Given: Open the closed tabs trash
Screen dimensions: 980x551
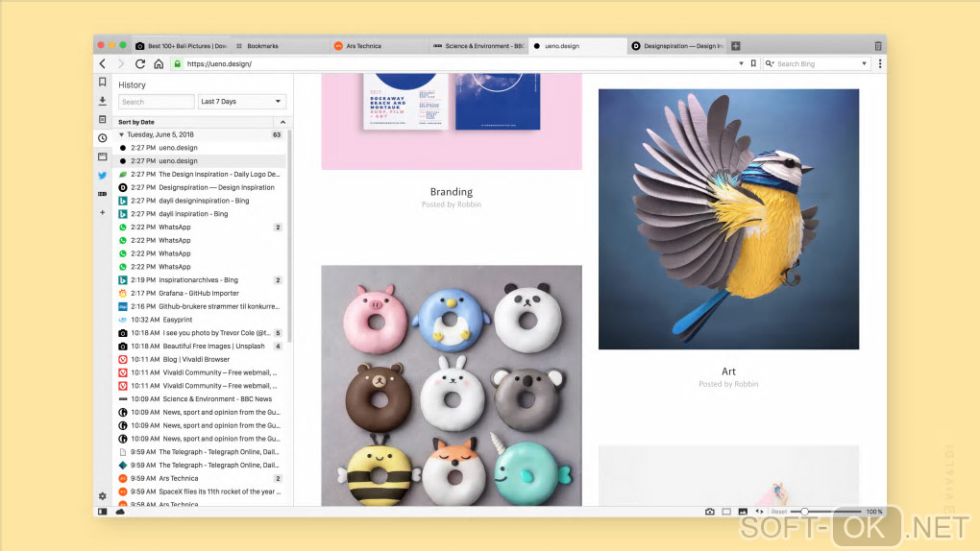Looking at the screenshot, I should 878,46.
